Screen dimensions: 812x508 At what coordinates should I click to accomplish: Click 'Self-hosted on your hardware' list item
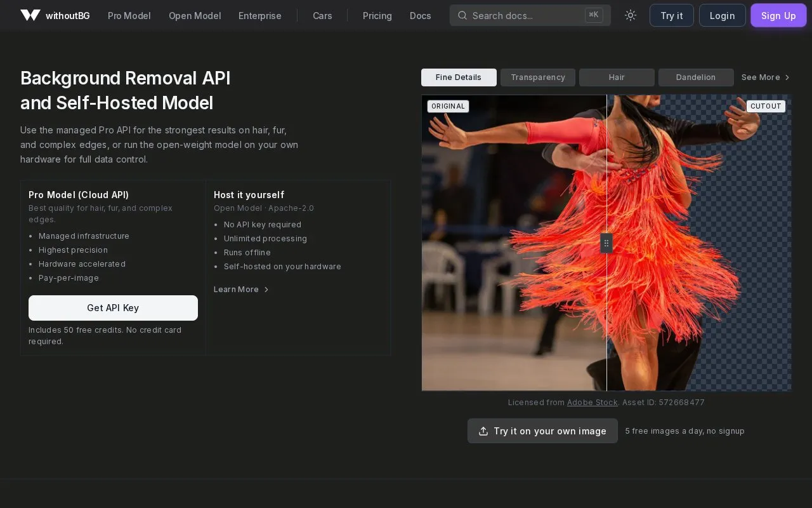click(282, 267)
